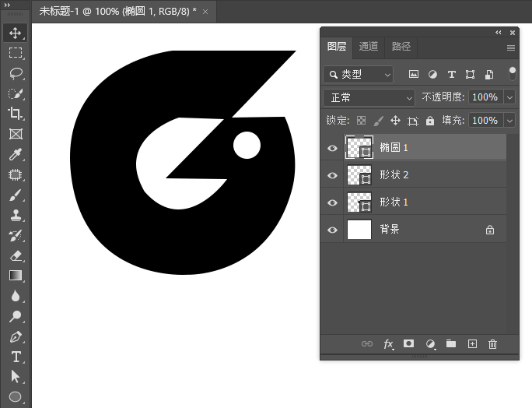This screenshot has width=532, height=408.
Task: Select the Frame tool
Action: tap(16, 134)
